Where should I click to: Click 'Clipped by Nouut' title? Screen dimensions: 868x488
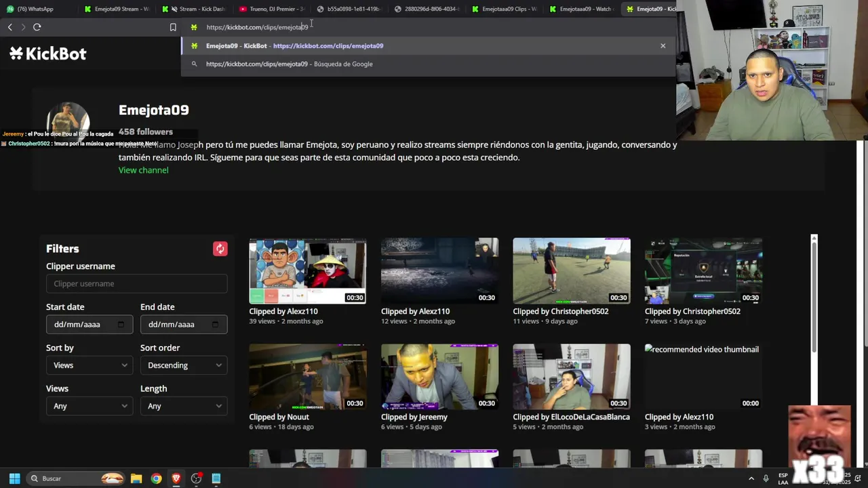coord(279,418)
